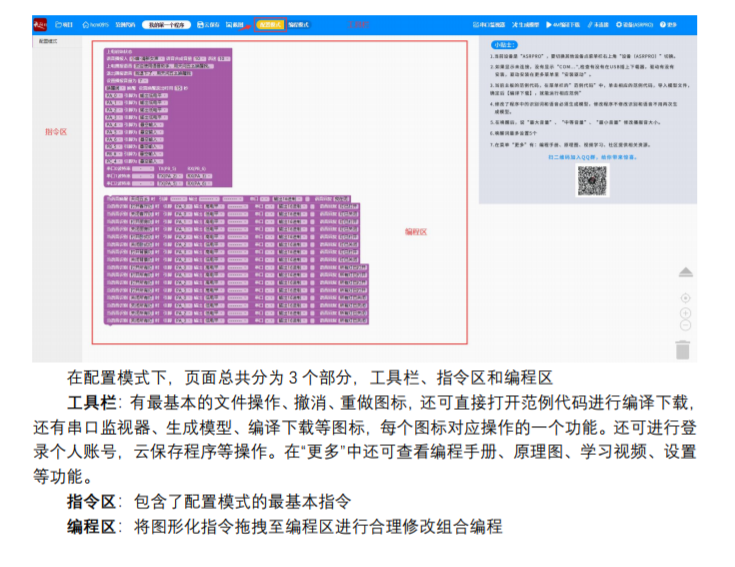Click the 云保存 cloud save button
735x567 pixels.
tap(208, 25)
